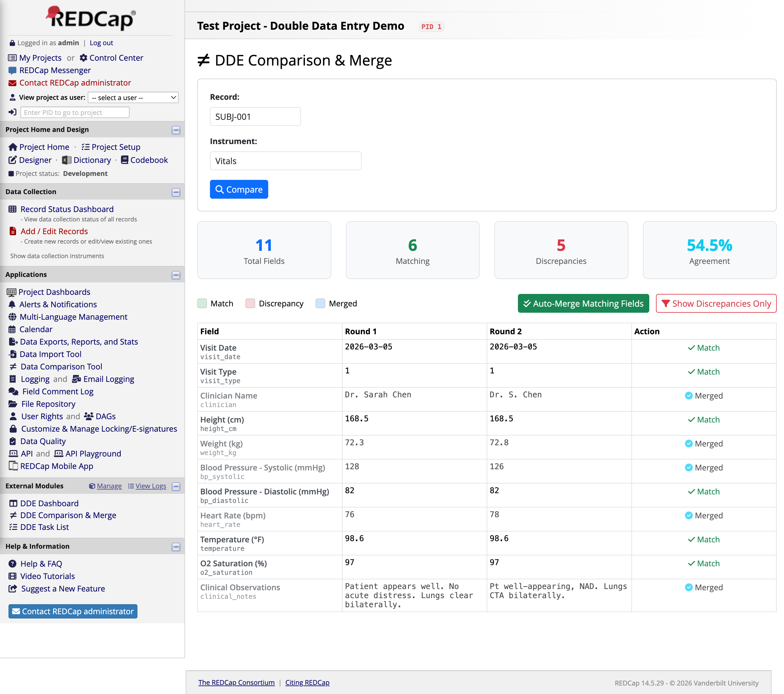The width and height of the screenshot is (784, 694).
Task: Click the DDE Task List icon
Action: (13, 527)
